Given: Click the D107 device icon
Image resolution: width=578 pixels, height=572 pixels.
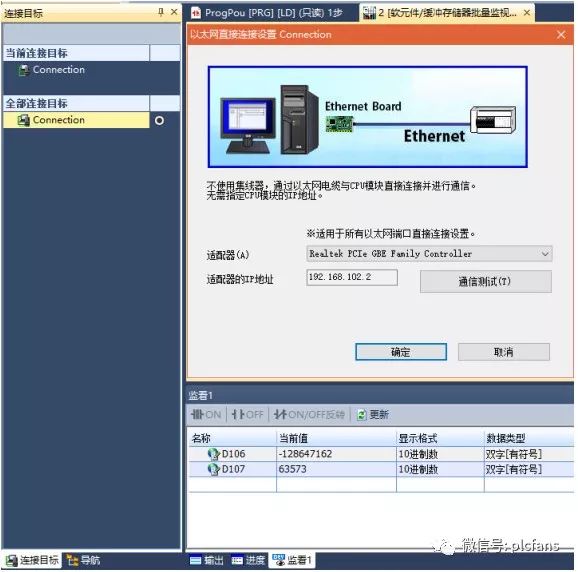Looking at the screenshot, I should coord(214,469).
